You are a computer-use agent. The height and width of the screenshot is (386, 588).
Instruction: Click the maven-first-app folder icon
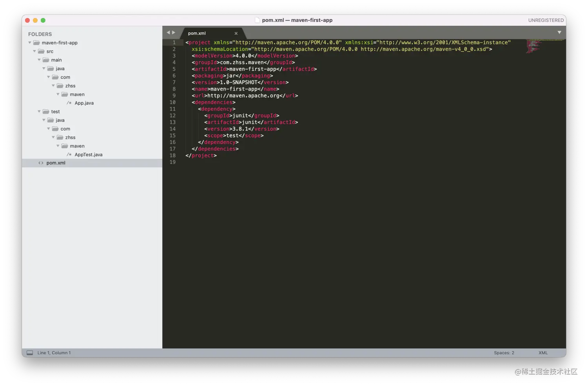click(36, 43)
